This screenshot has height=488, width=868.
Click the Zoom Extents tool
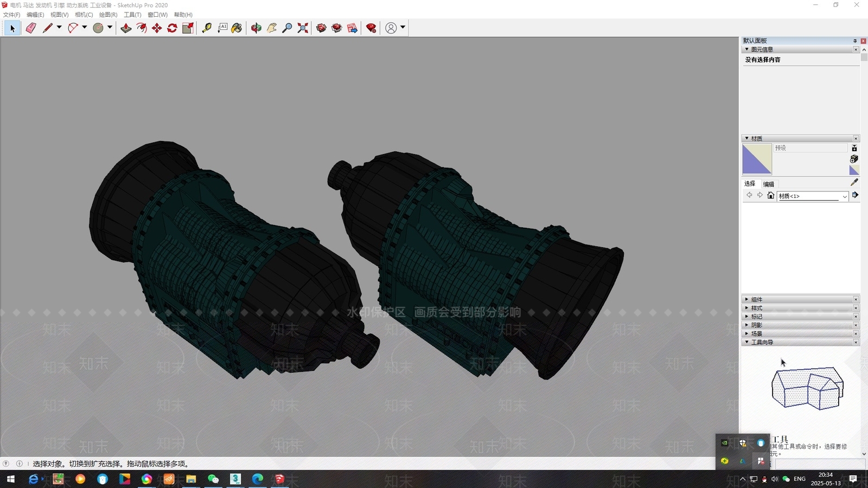pyautogui.click(x=303, y=28)
